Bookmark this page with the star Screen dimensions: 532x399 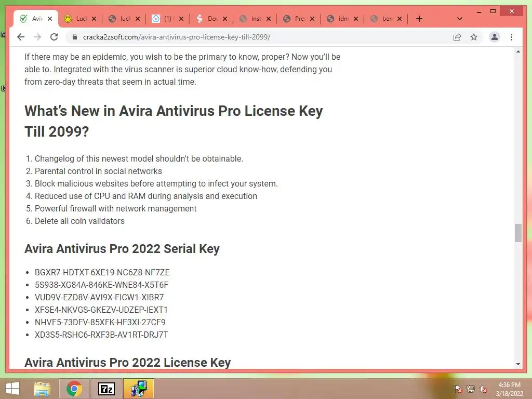click(x=474, y=37)
